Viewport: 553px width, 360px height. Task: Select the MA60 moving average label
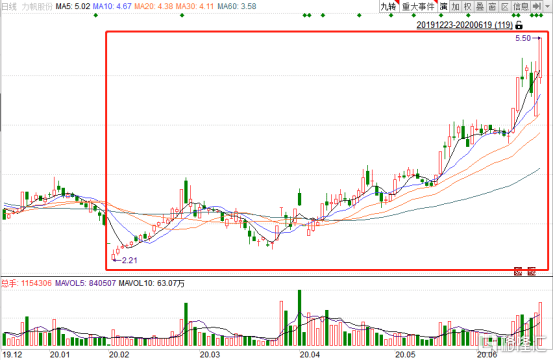(x=237, y=6)
